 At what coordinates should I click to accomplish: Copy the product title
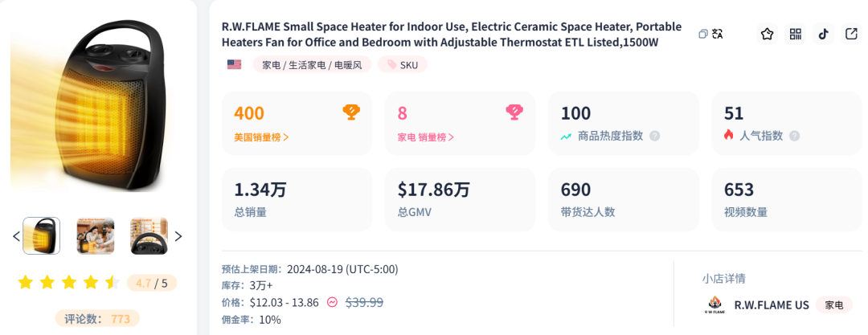tap(703, 34)
